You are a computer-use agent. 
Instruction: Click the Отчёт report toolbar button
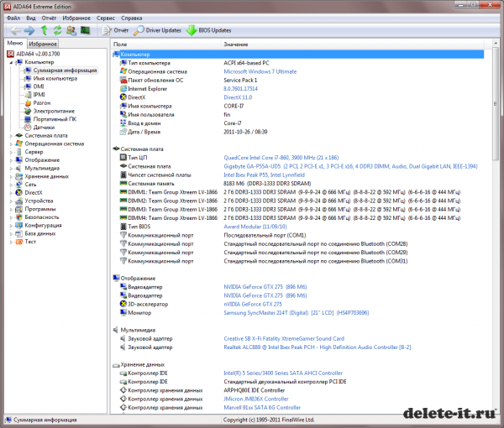click(116, 30)
